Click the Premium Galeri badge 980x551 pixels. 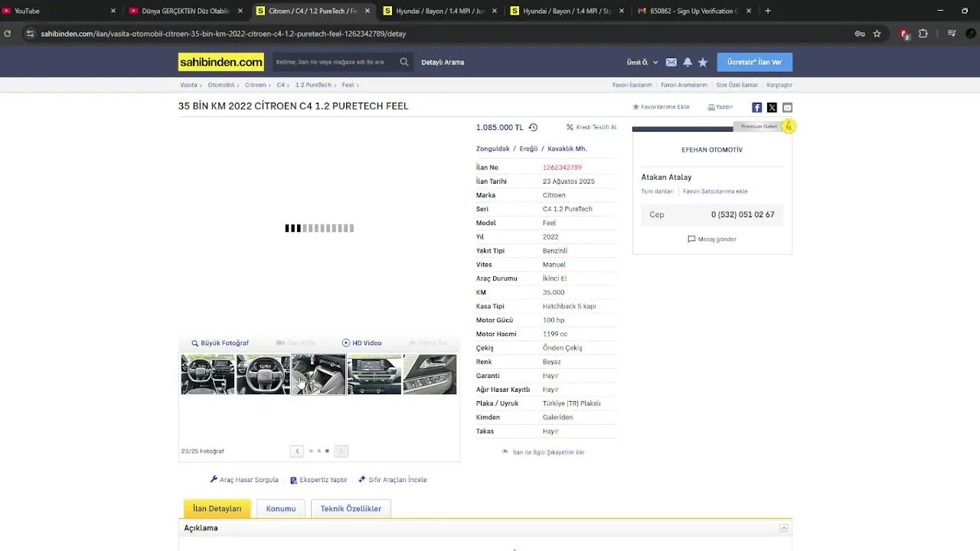(x=759, y=126)
